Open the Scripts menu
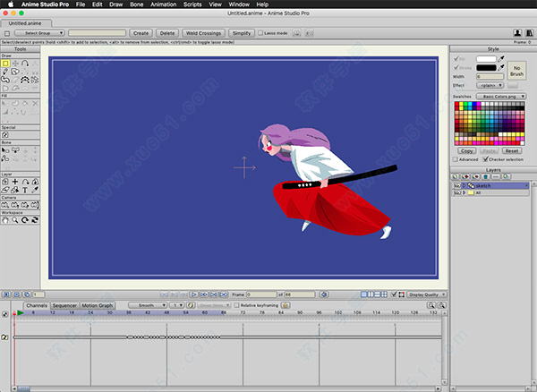Image resolution: width=537 pixels, height=392 pixels. coord(192,4)
